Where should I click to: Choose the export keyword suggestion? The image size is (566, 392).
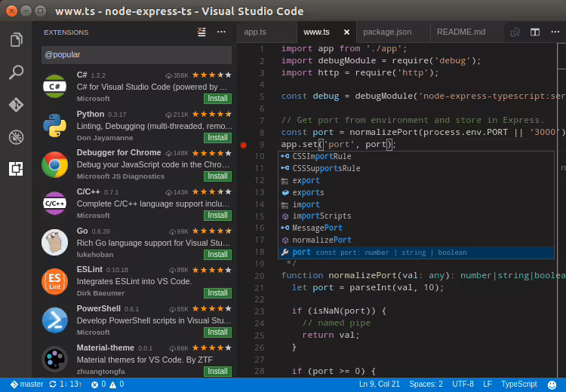pyautogui.click(x=416, y=181)
